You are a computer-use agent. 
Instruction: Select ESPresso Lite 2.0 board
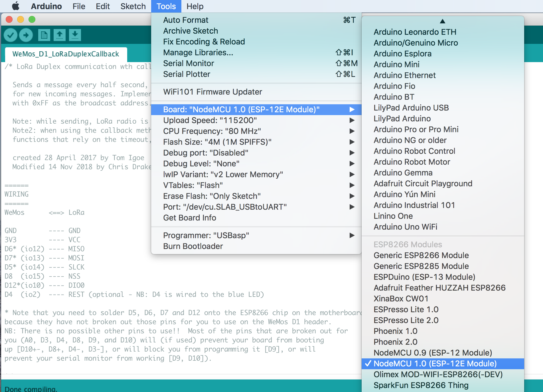(443, 320)
